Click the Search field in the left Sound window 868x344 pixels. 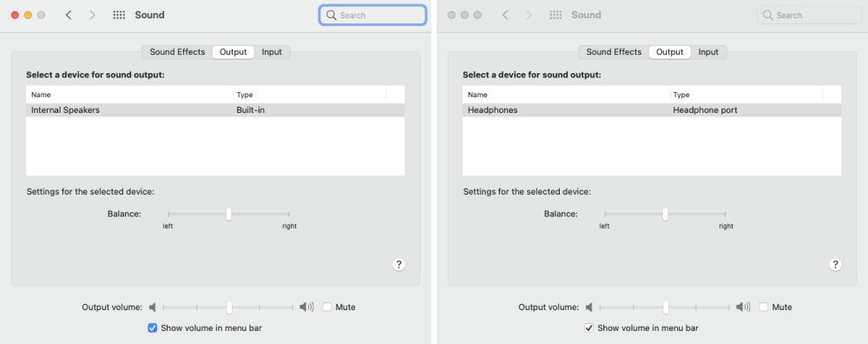pos(372,15)
